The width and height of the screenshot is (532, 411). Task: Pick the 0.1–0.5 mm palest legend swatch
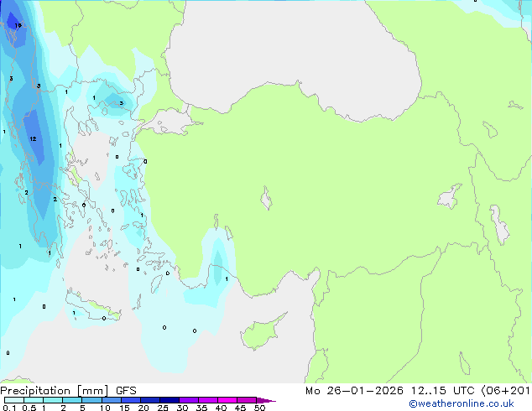pyautogui.click(x=14, y=400)
